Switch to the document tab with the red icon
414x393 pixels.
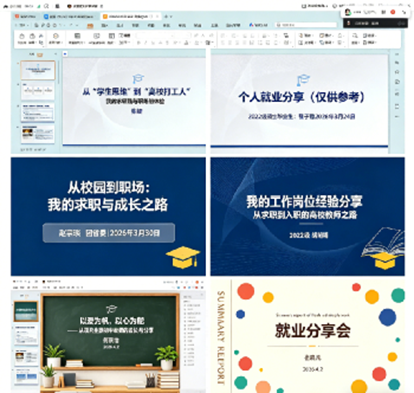pyautogui.click(x=25, y=16)
